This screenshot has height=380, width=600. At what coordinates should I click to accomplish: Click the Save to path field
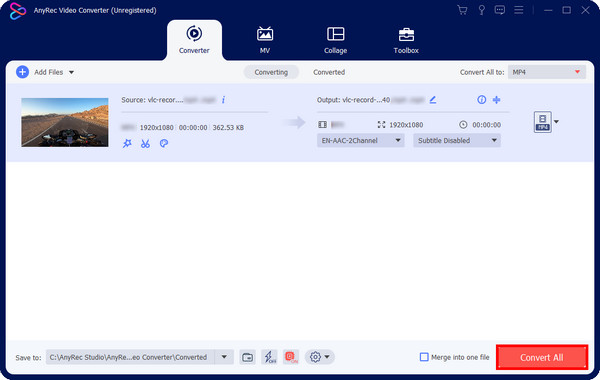(x=130, y=357)
